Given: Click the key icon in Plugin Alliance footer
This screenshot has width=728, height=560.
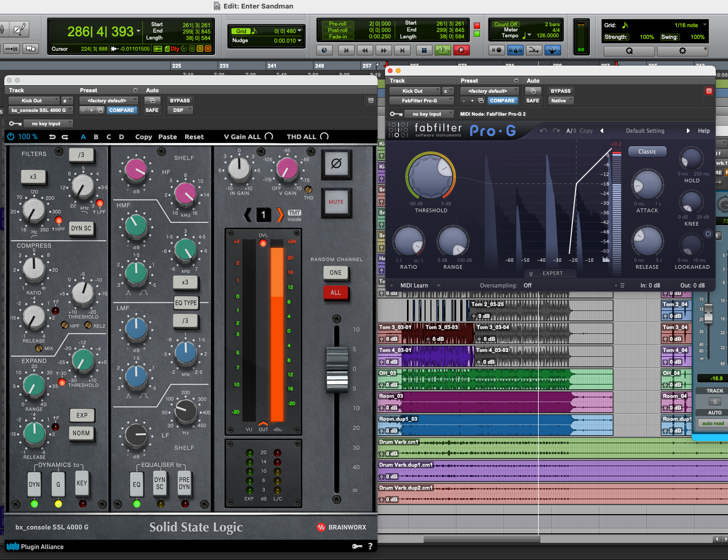Looking at the screenshot, I should 357,546.
